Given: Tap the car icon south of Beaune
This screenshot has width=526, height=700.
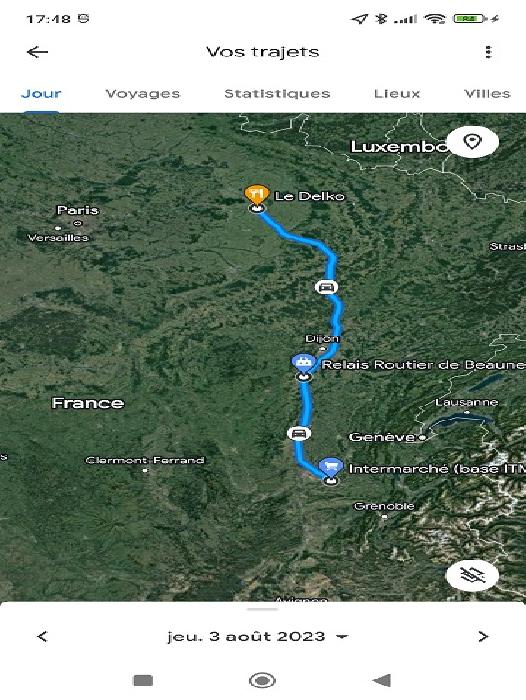Looking at the screenshot, I should pyautogui.click(x=299, y=433).
